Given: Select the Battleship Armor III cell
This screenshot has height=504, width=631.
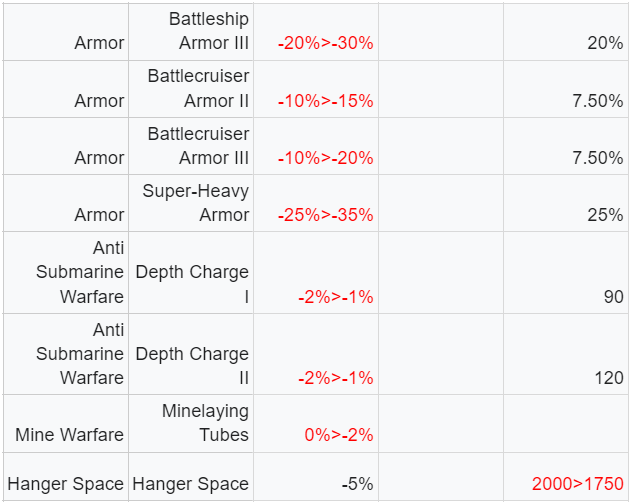Looking at the screenshot, I should 191,32.
